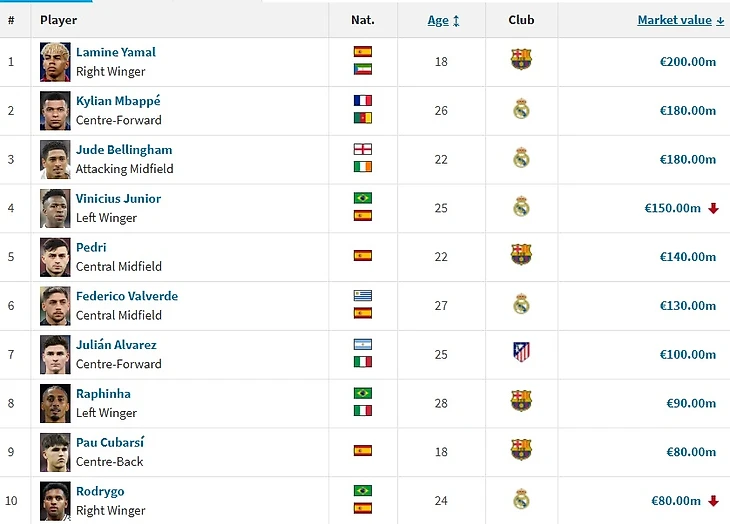Screen dimensions: 730x524
Task: Open Lamine Yamal player profile link
Action: pyautogui.click(x=116, y=52)
